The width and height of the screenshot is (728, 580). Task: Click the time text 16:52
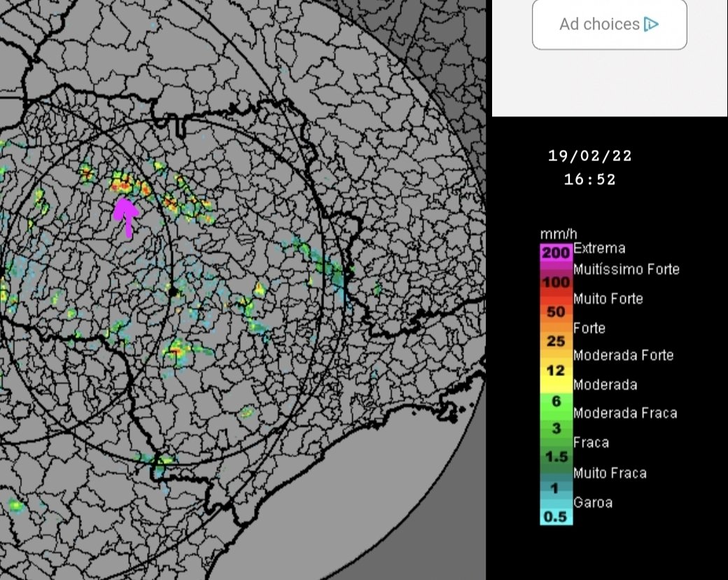coord(589,179)
